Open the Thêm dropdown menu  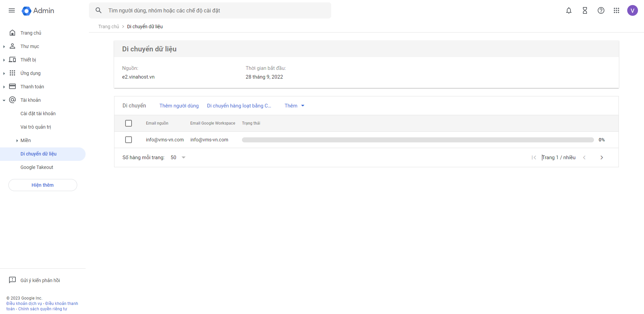click(294, 106)
